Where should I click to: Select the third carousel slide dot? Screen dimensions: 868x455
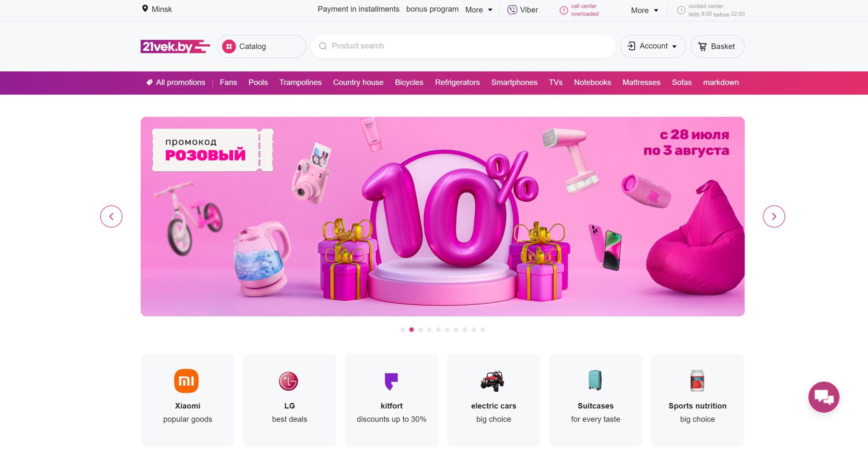[420, 330]
